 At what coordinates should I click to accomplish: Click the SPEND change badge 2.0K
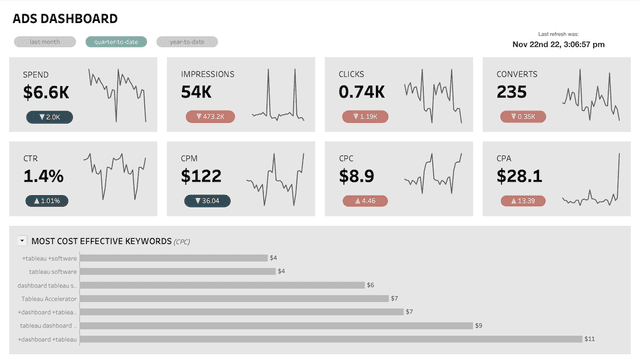coord(49,117)
